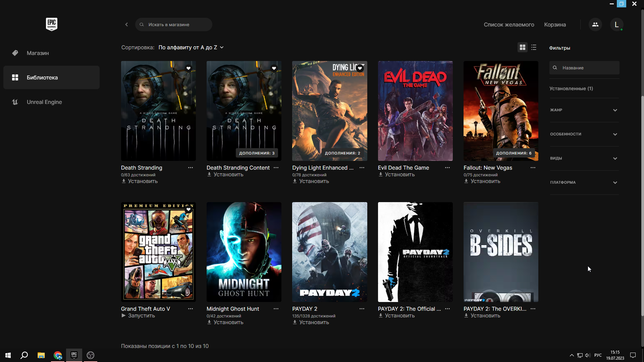Open the PAYDAY 2 cover art
644x362 pixels.
(329, 252)
